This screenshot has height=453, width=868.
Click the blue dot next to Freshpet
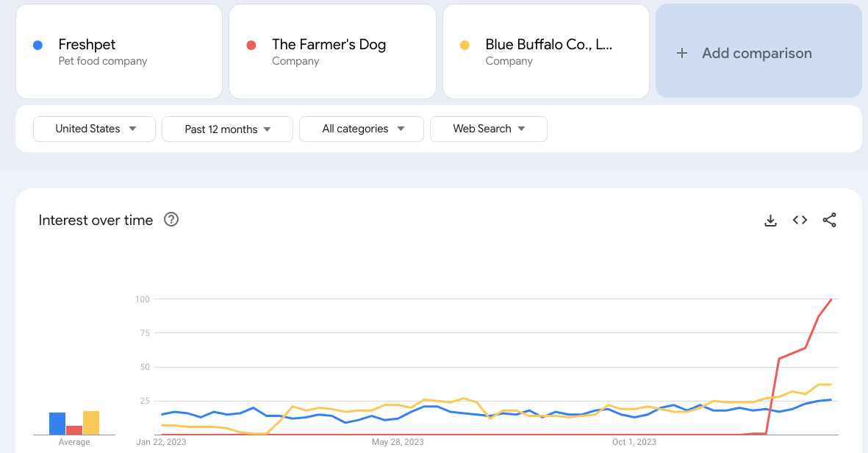tap(38, 45)
